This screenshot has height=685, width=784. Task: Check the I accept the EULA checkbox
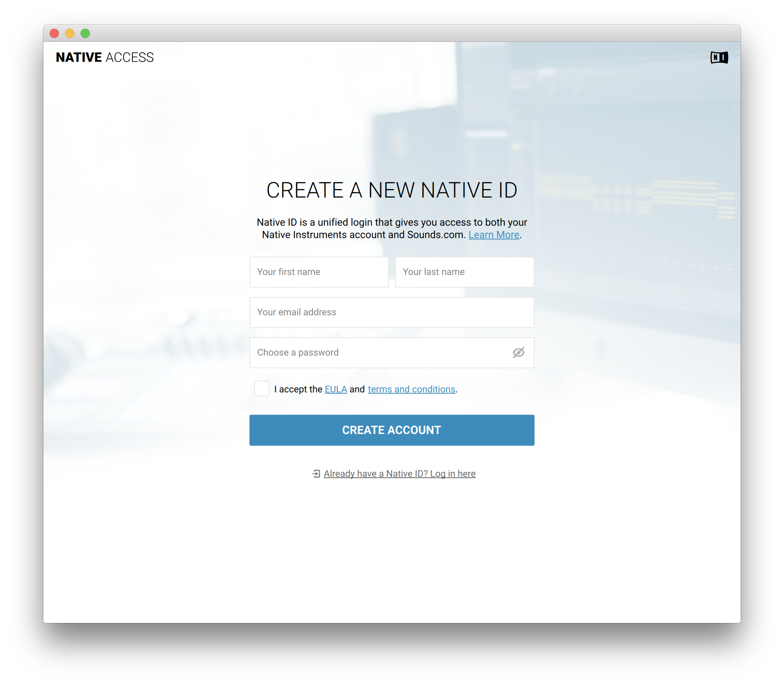pyautogui.click(x=262, y=388)
